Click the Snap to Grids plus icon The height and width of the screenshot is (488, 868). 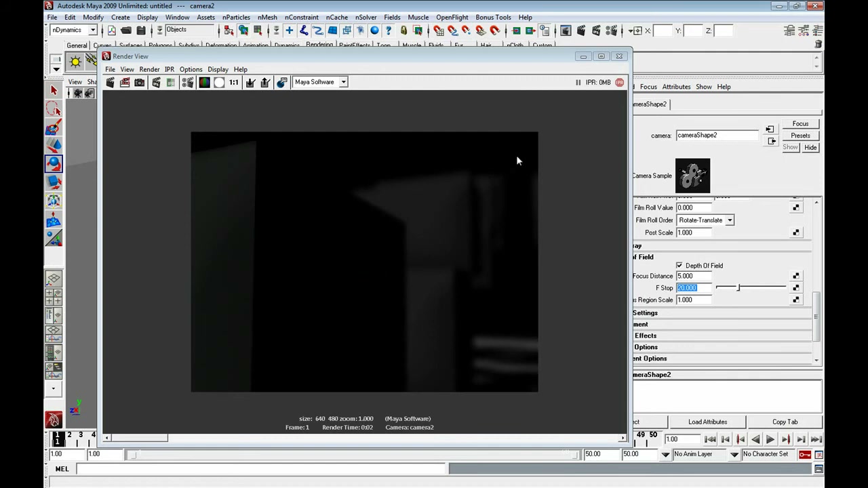pos(289,30)
